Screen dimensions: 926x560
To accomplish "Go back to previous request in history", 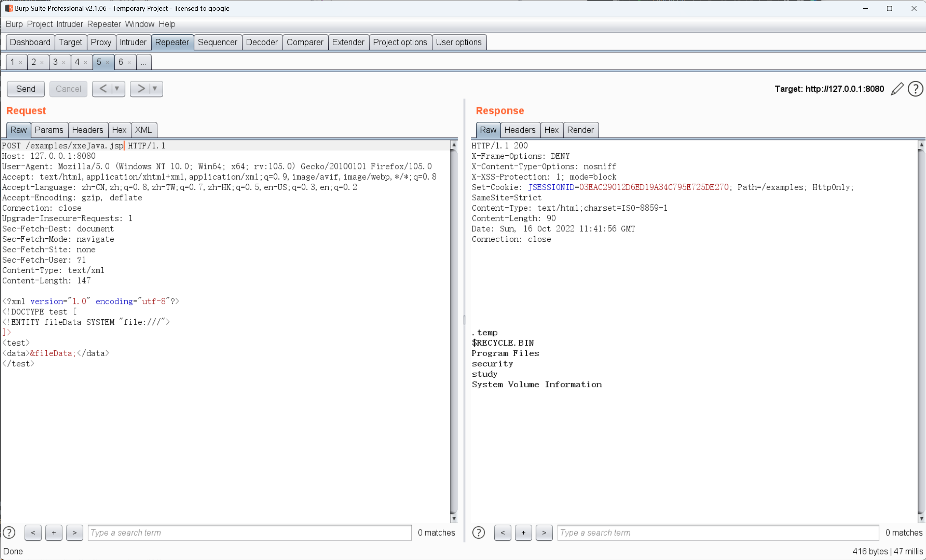I will [103, 89].
